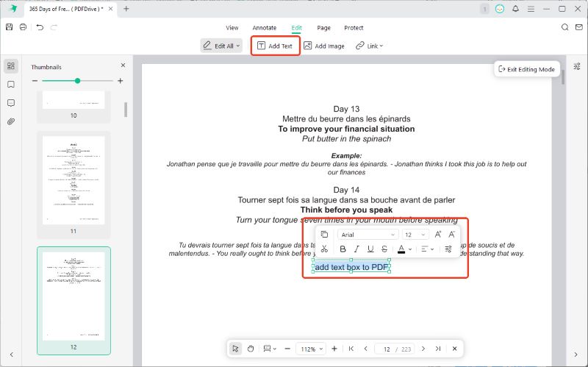Close the bottom navigation toolbar
588x367 pixels.
pyautogui.click(x=454, y=349)
